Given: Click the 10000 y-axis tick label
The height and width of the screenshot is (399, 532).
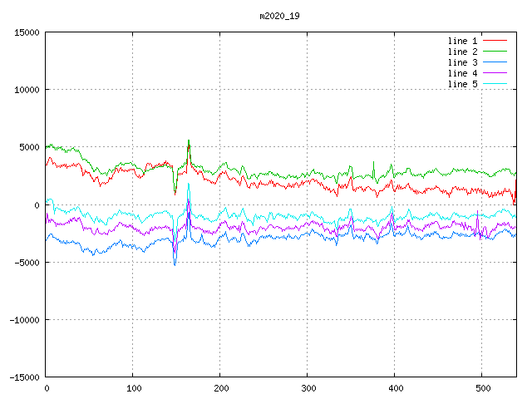Looking at the screenshot, I should (x=27, y=90).
